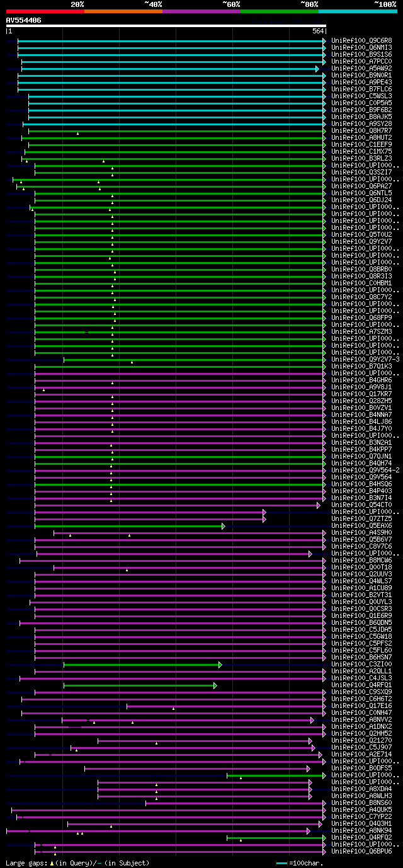The image size is (403, 868).
Task: Click the red 20% identity legend segment
Action: point(45,11)
